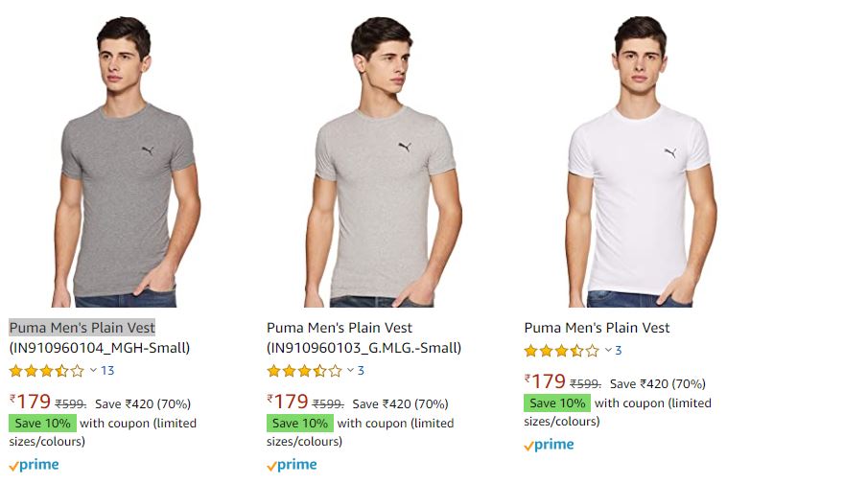Open the 3 reviews link for white vest
Viewport: 868px width, 483px height.
pos(619,351)
